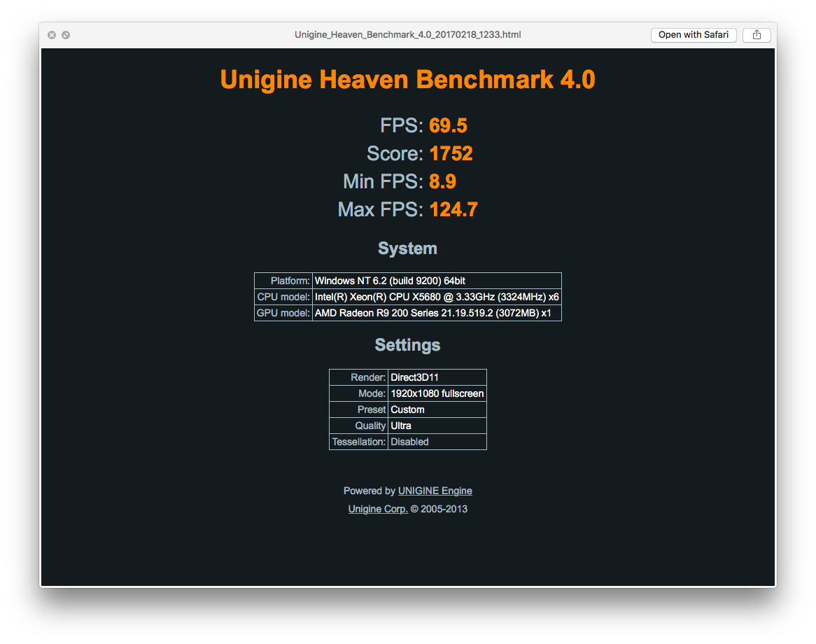The height and width of the screenshot is (644, 816).
Task: Click the Platform: label cell
Action: 283,281
